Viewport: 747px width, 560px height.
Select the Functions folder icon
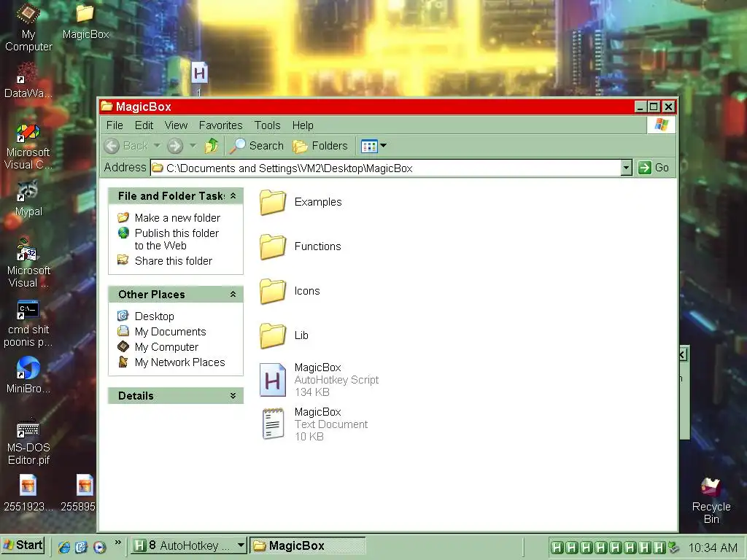(273, 246)
